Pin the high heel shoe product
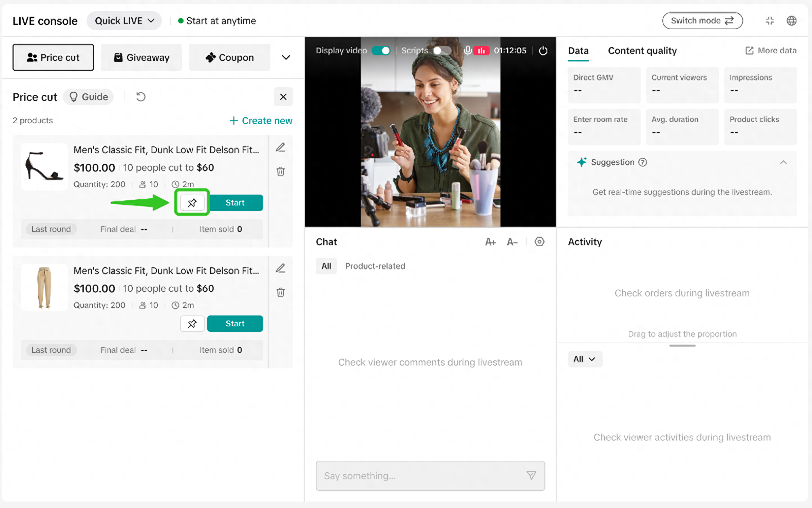 (192, 203)
